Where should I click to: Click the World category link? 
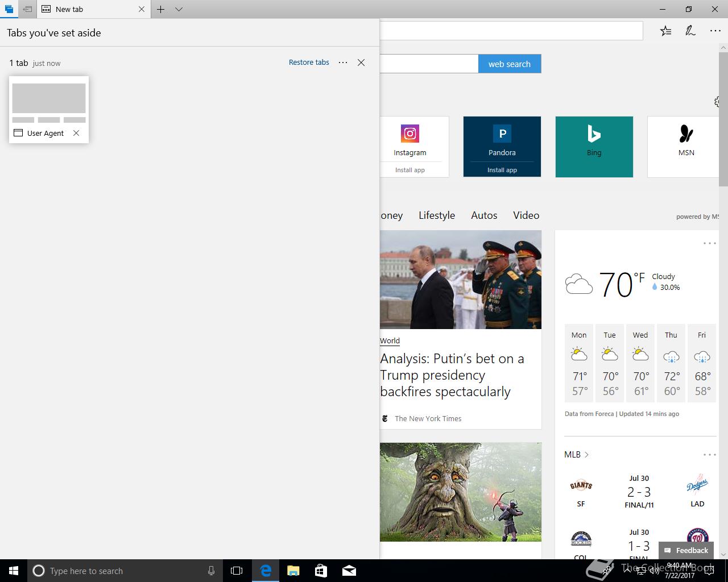click(390, 341)
